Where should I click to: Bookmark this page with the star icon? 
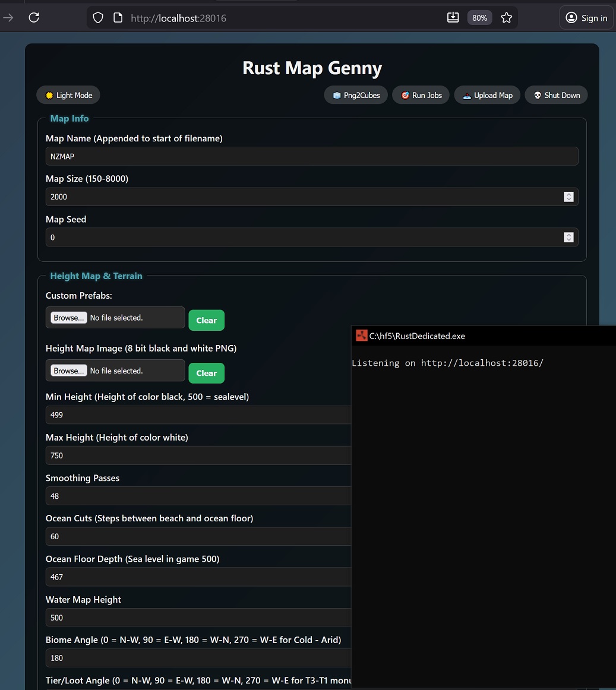[506, 18]
